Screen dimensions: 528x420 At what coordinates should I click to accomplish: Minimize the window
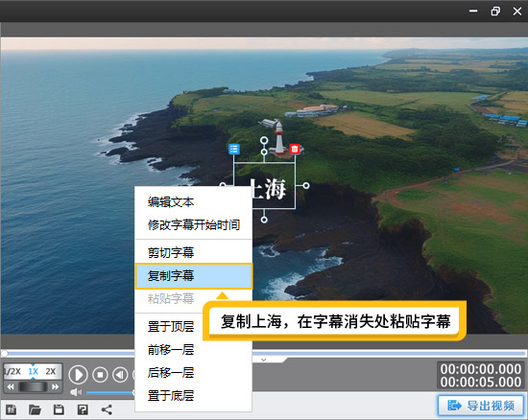click(473, 12)
